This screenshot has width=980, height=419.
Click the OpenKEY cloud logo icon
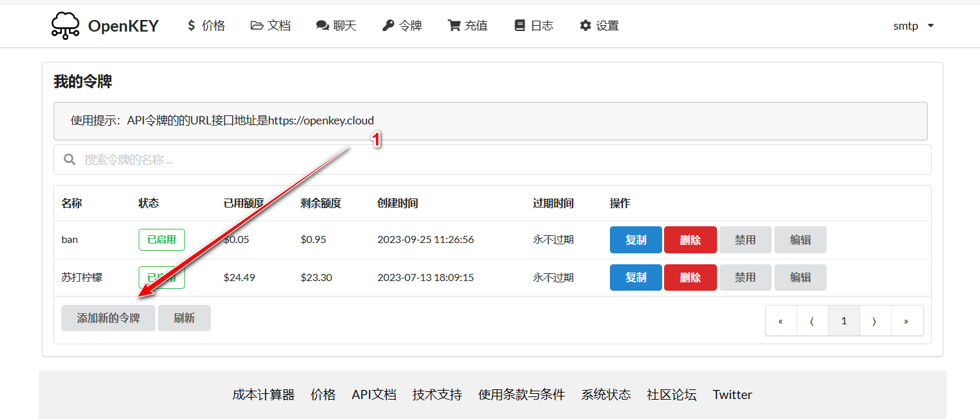pyautogui.click(x=65, y=26)
